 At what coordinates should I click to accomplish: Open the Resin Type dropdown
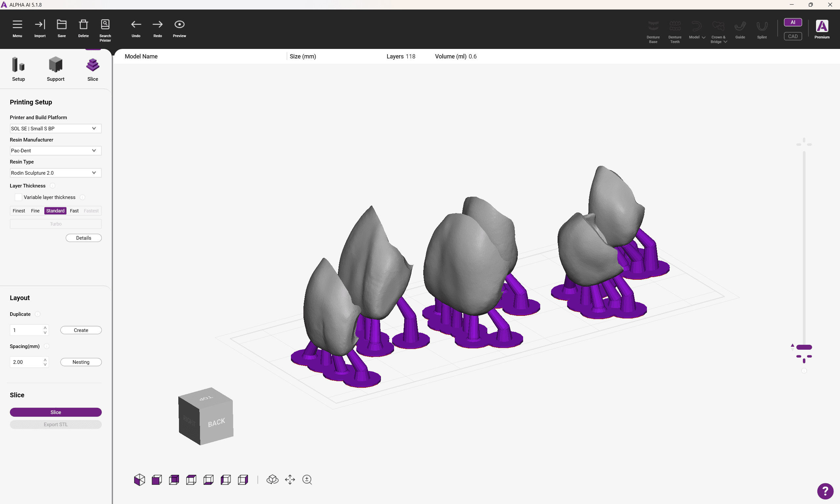point(56,173)
